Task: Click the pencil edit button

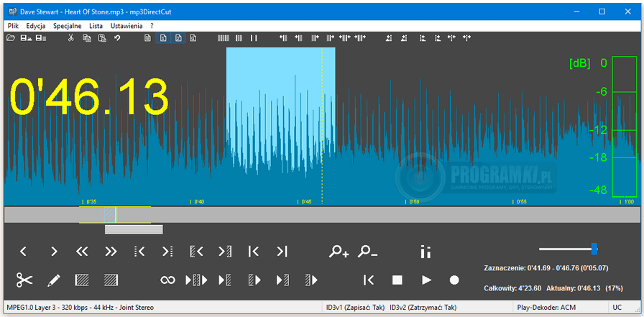Action: pos(53,280)
